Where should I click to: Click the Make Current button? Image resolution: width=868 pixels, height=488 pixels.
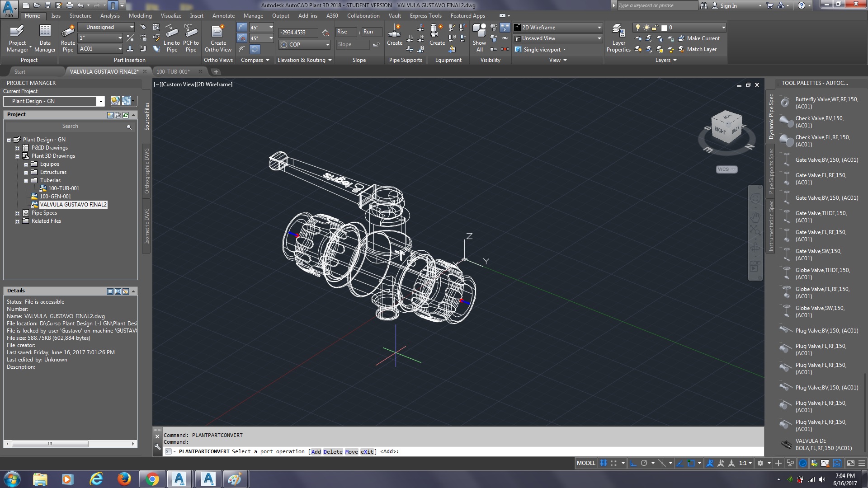[x=700, y=38]
